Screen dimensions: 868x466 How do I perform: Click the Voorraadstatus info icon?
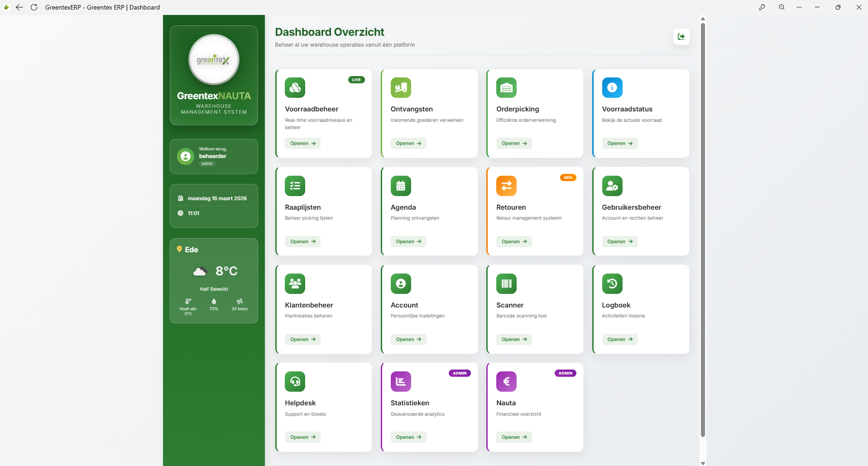click(612, 88)
